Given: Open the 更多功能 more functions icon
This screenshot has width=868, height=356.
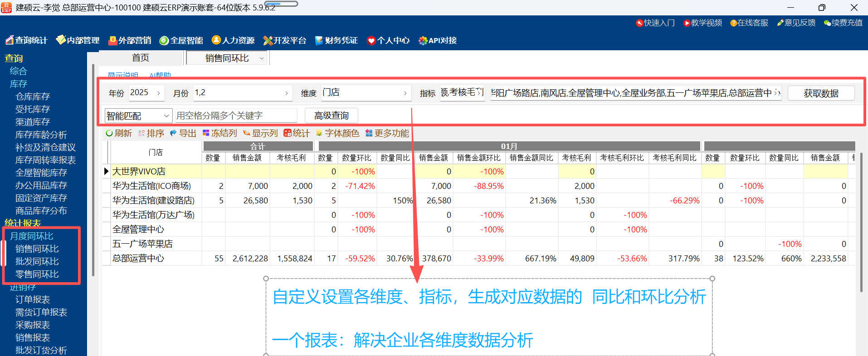Looking at the screenshot, I should (x=369, y=133).
